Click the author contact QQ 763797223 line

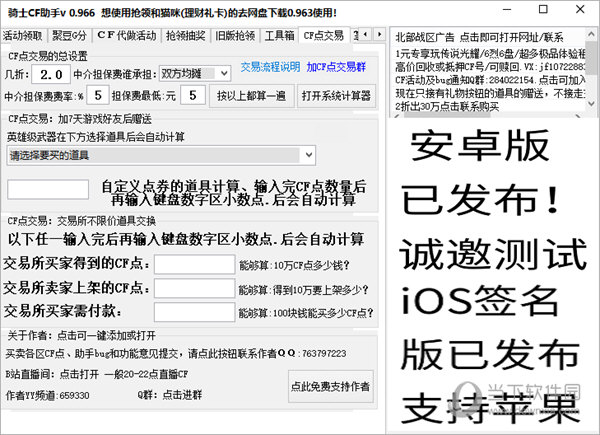[x=176, y=353]
